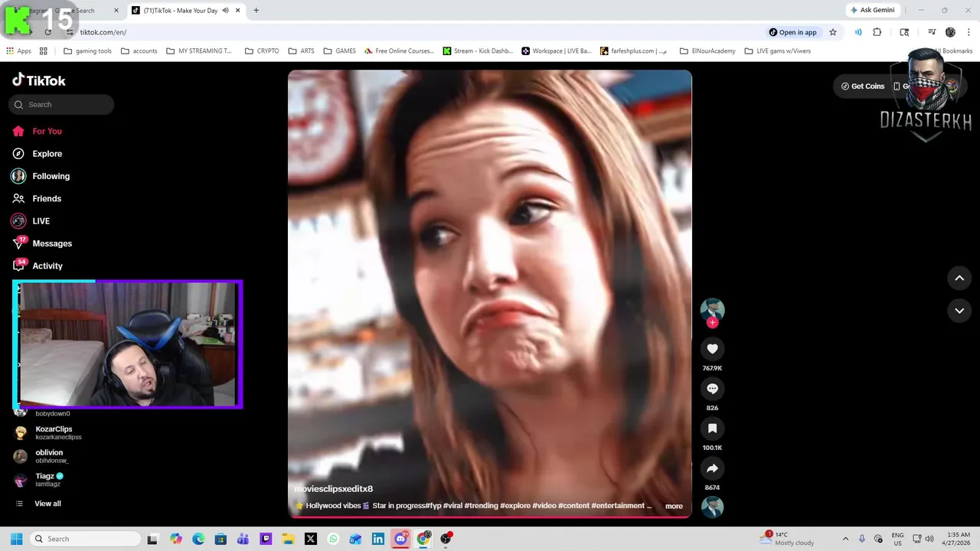The height and width of the screenshot is (551, 980).
Task: Open the accounts bookmark folder
Action: (139, 51)
